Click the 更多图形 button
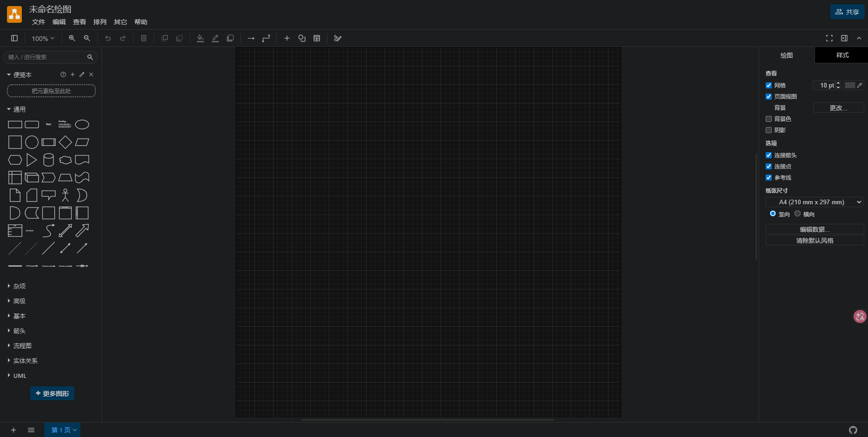 click(52, 393)
